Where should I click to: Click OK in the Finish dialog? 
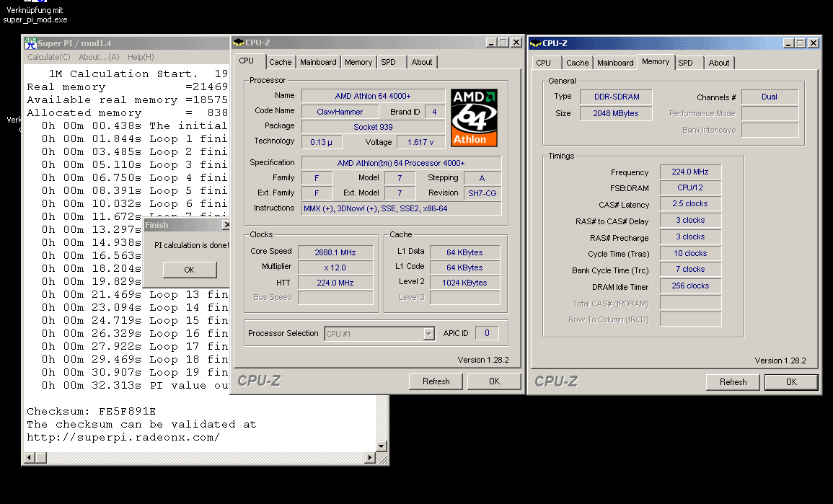click(190, 270)
